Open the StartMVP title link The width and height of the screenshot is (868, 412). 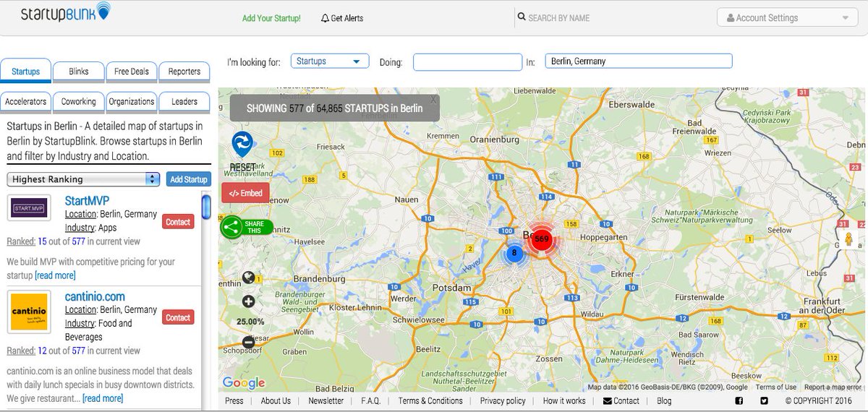[x=87, y=200]
